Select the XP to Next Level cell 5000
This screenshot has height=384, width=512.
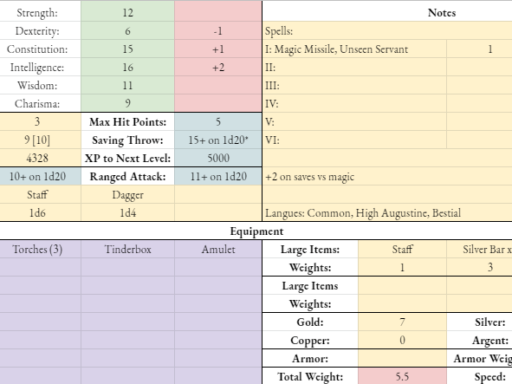click(218, 158)
